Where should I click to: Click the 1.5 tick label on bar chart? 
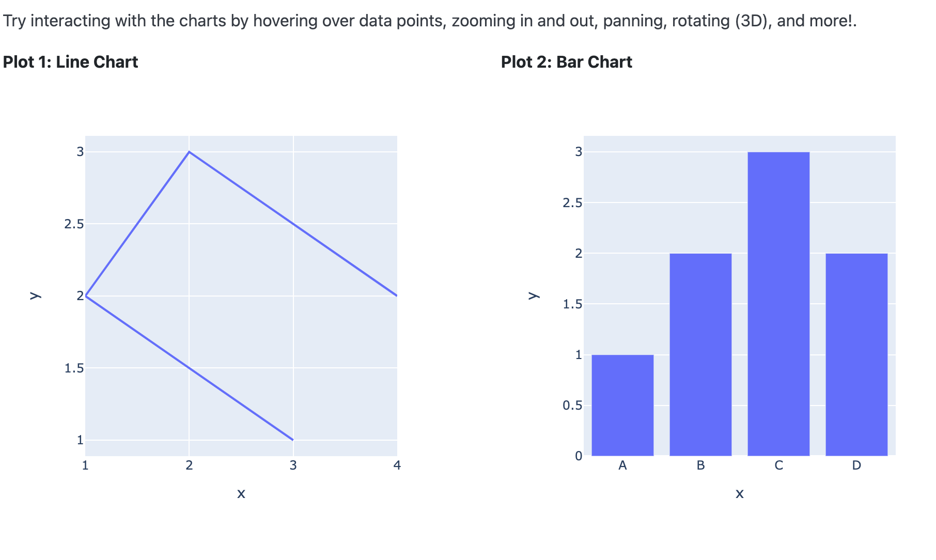click(572, 304)
